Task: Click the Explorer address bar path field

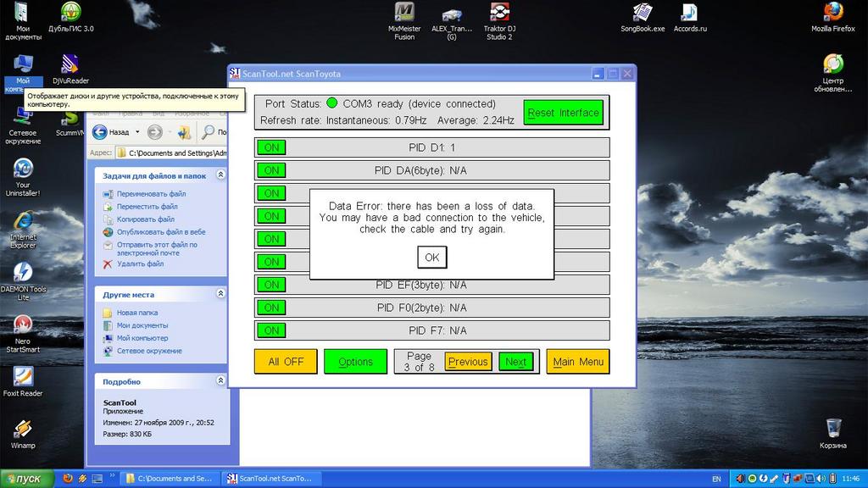Action: tap(174, 153)
